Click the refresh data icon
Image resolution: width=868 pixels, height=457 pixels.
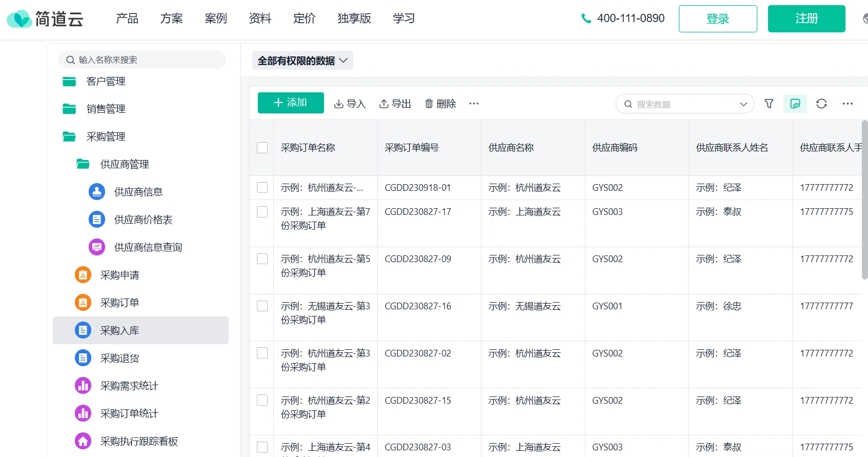tap(821, 104)
